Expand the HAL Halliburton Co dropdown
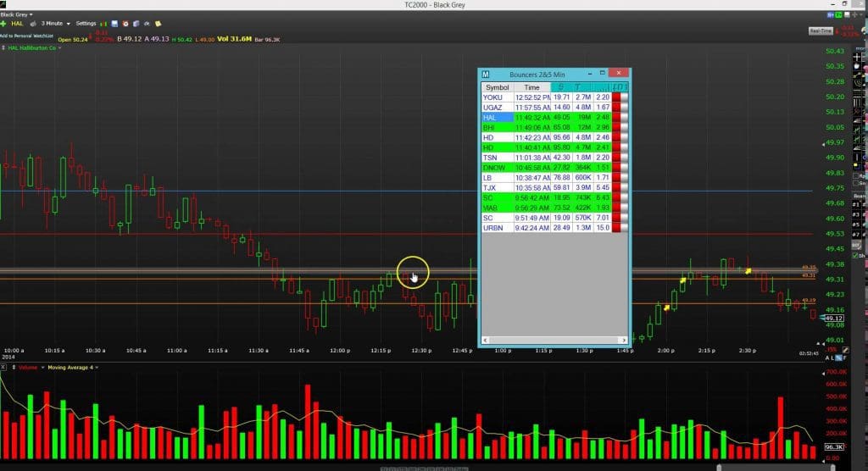 (x=60, y=48)
